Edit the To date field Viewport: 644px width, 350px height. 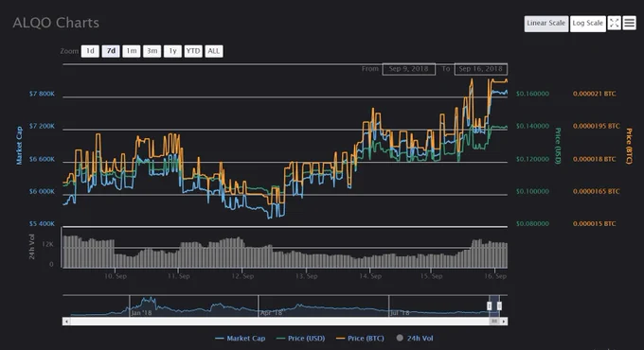coord(480,69)
